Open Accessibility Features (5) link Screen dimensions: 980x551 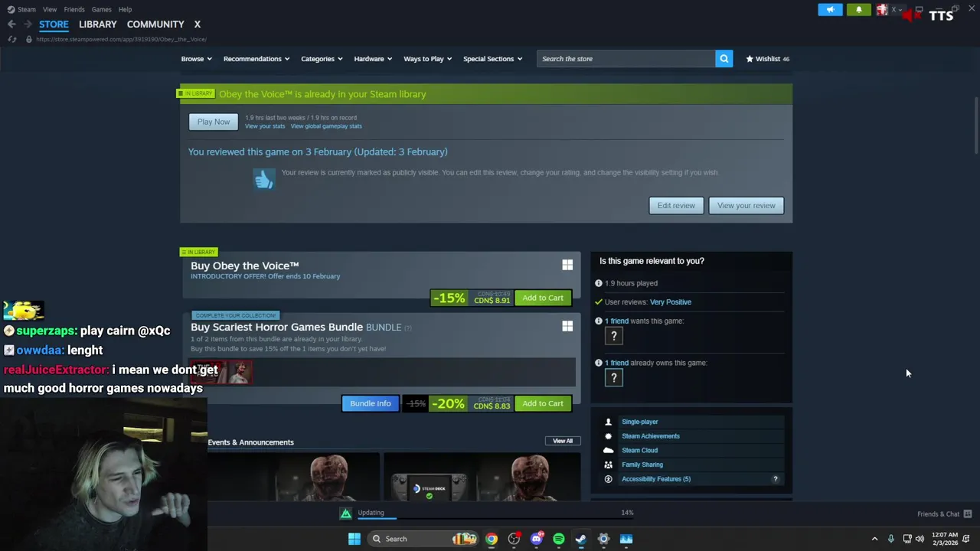tap(655, 479)
